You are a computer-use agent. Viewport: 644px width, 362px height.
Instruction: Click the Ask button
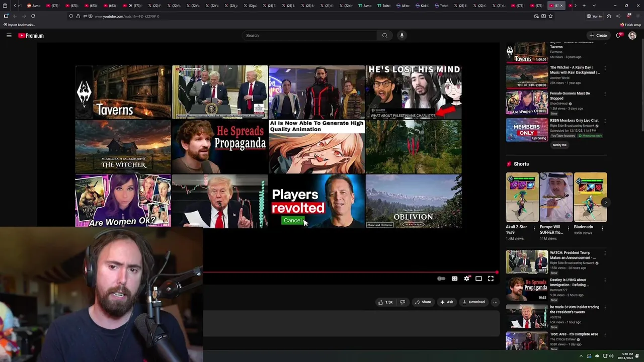tap(446, 302)
